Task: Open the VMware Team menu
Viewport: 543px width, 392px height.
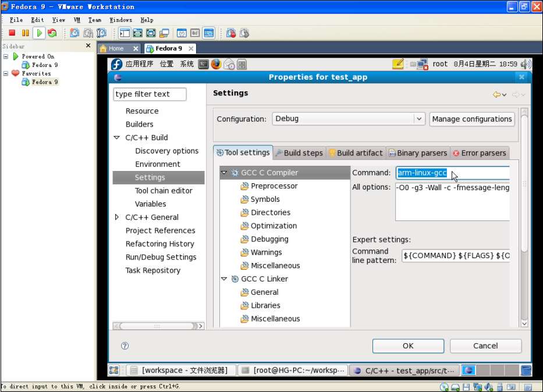Action: pyautogui.click(x=94, y=20)
